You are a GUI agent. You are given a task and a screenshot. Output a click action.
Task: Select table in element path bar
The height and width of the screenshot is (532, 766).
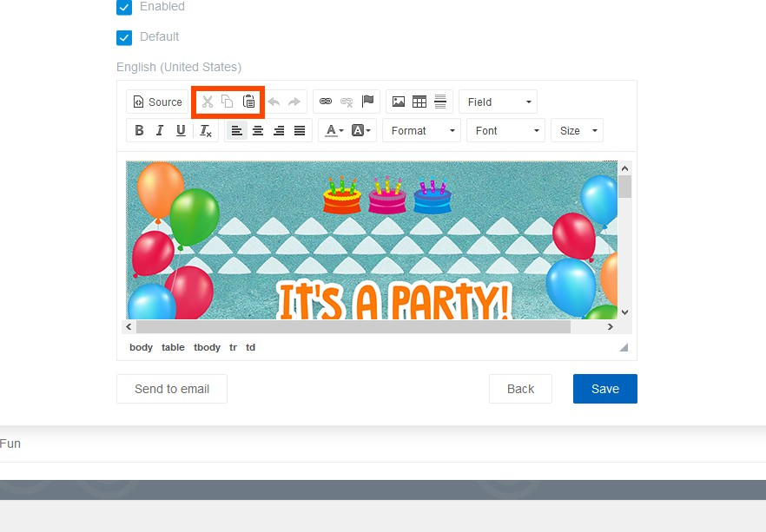coord(173,347)
